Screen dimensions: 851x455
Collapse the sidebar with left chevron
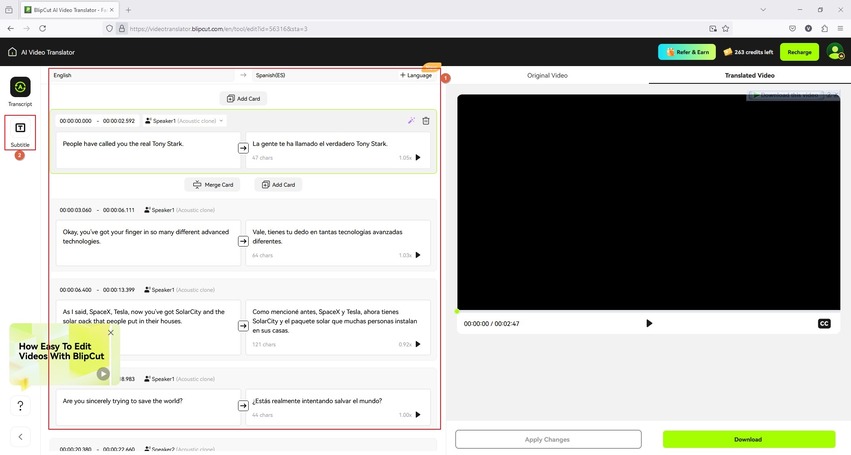(20, 437)
